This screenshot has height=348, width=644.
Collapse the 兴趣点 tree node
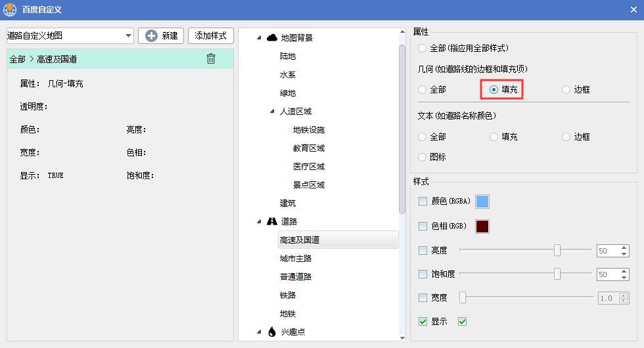point(259,332)
